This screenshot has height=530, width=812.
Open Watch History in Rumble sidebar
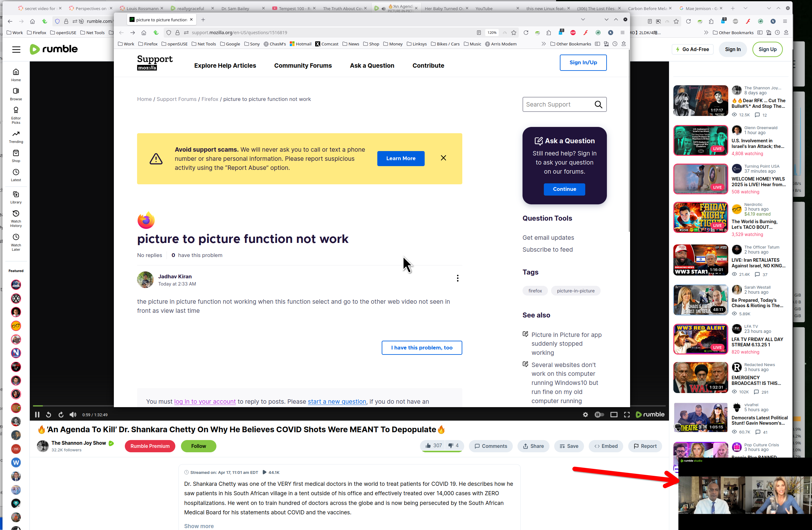click(16, 219)
